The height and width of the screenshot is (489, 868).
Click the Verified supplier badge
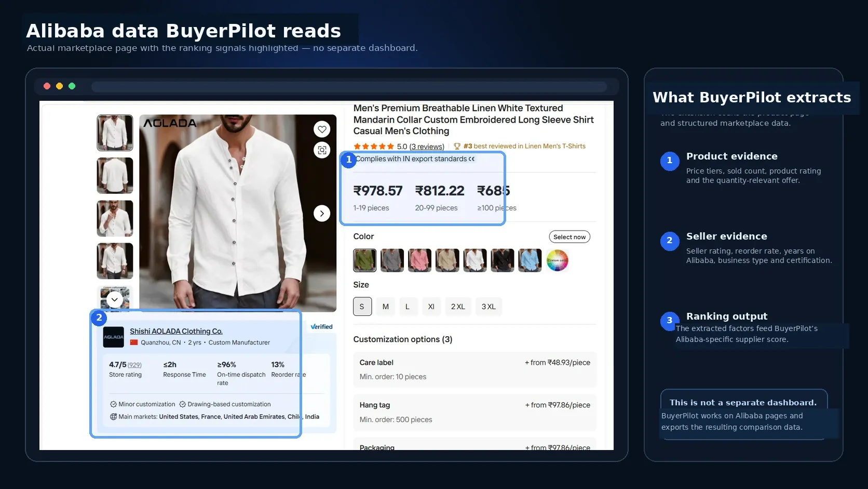click(x=321, y=327)
